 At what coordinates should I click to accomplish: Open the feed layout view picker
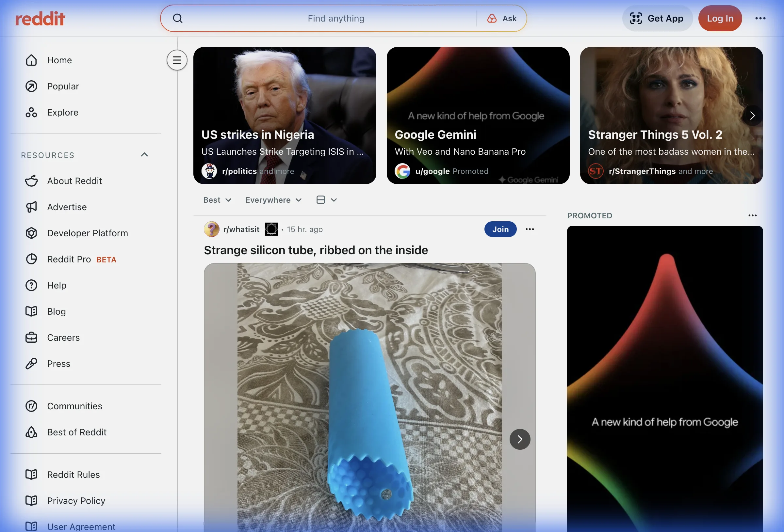[x=326, y=200]
